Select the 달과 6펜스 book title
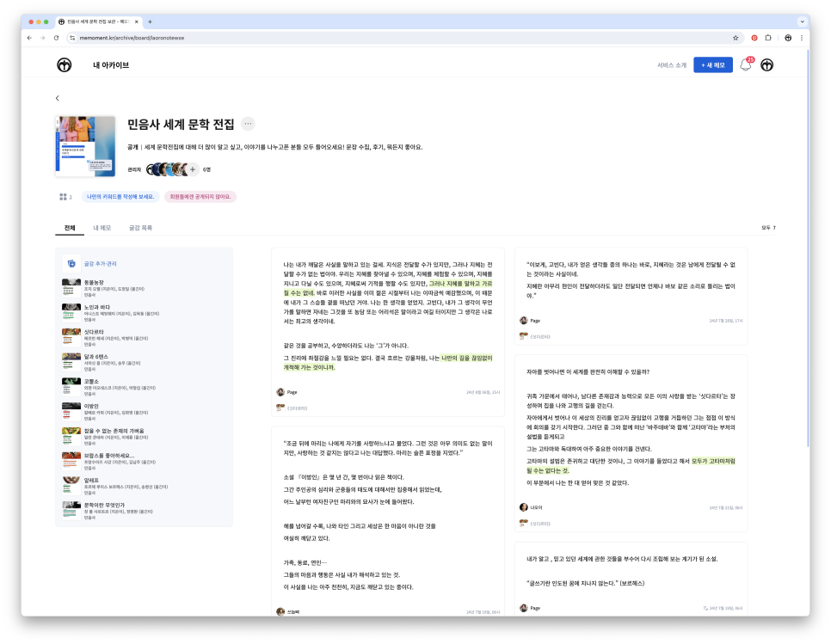Screen dimensions: 831x644 [96, 357]
